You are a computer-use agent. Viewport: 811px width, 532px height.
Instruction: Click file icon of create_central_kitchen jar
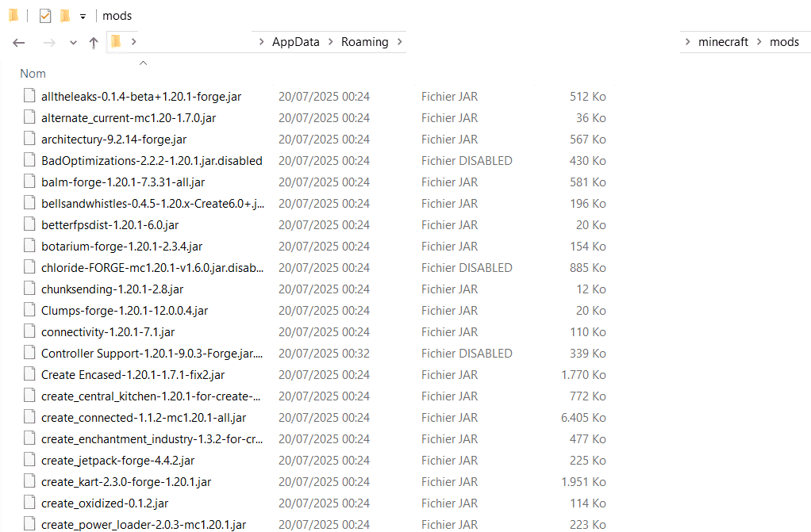point(29,396)
